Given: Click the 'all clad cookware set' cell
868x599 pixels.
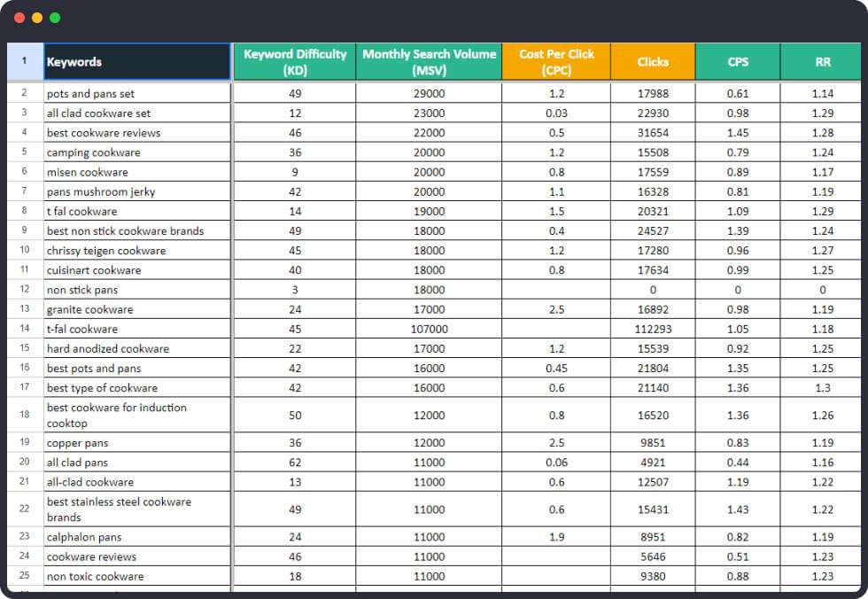Looking at the screenshot, I should (x=137, y=113).
